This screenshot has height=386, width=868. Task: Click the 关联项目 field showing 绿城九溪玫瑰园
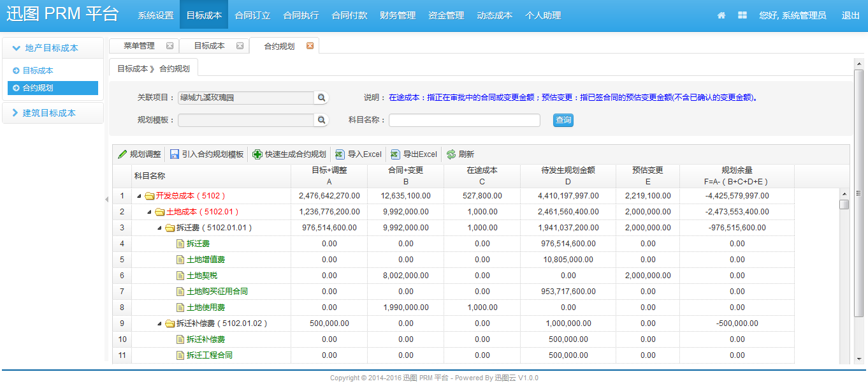coord(246,98)
